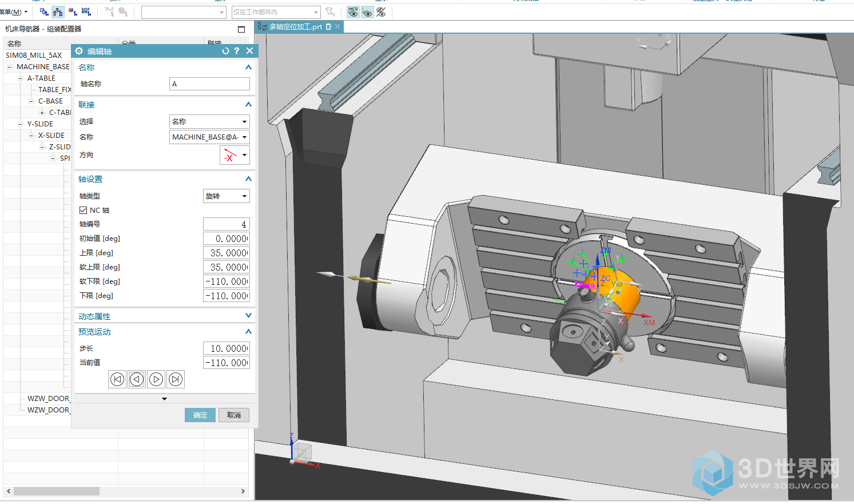Open help in the 编辑轴 dialog
This screenshot has height=504, width=854.
tap(237, 51)
